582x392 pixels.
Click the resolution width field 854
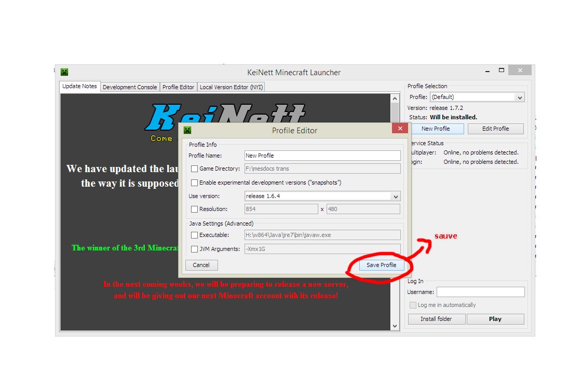[281, 209]
